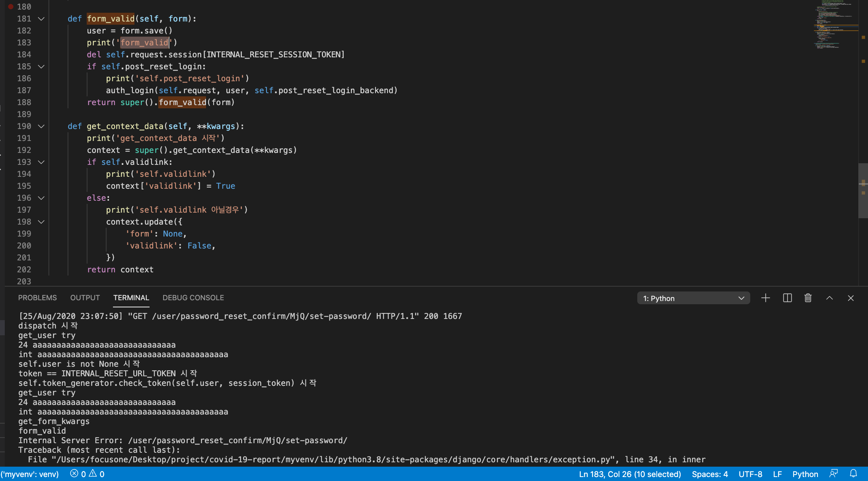Select Python language mode in status bar
The height and width of the screenshot is (481, 868).
[805, 474]
